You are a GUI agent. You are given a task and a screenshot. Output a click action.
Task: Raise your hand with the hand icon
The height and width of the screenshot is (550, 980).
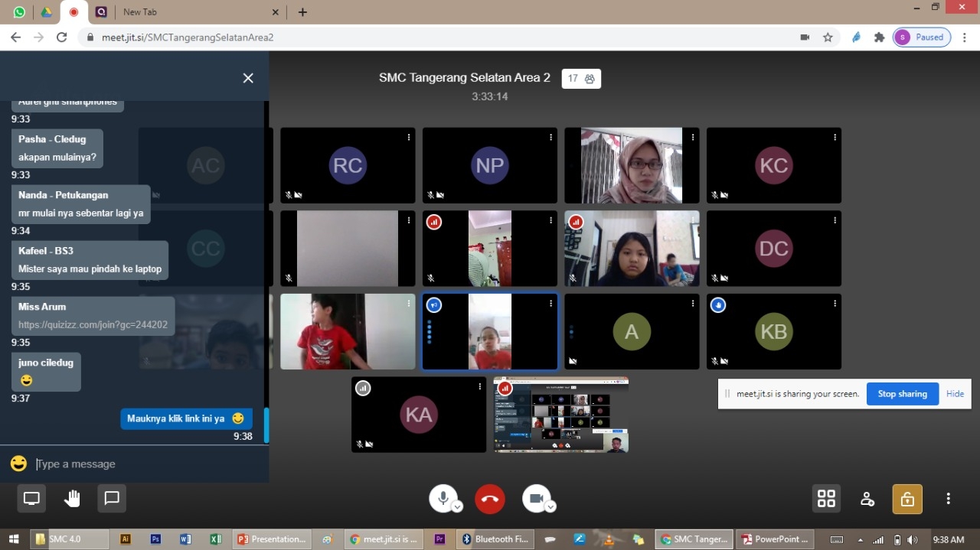[72, 498]
